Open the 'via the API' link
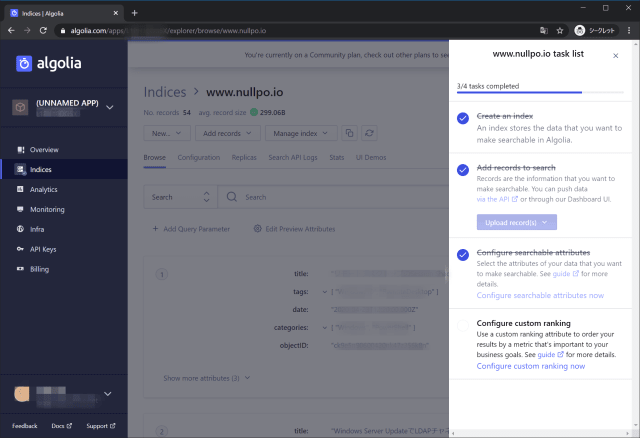This screenshot has width=640, height=438. point(497,199)
